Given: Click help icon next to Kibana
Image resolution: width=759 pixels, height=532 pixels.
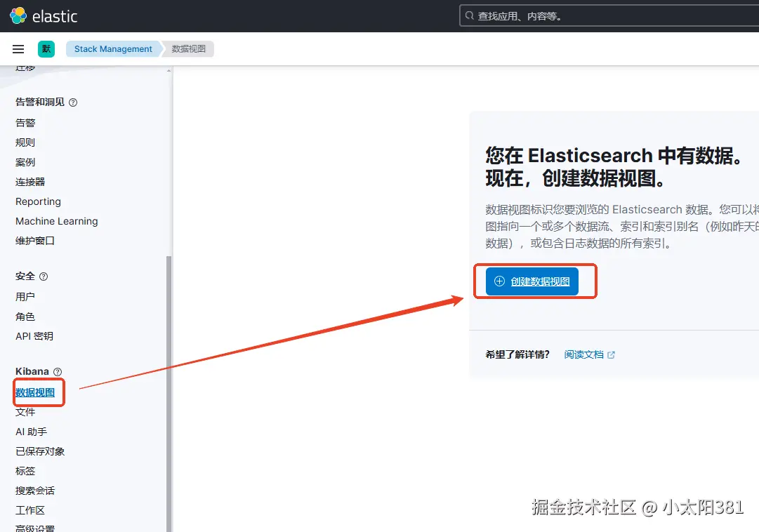Looking at the screenshot, I should 58,372.
